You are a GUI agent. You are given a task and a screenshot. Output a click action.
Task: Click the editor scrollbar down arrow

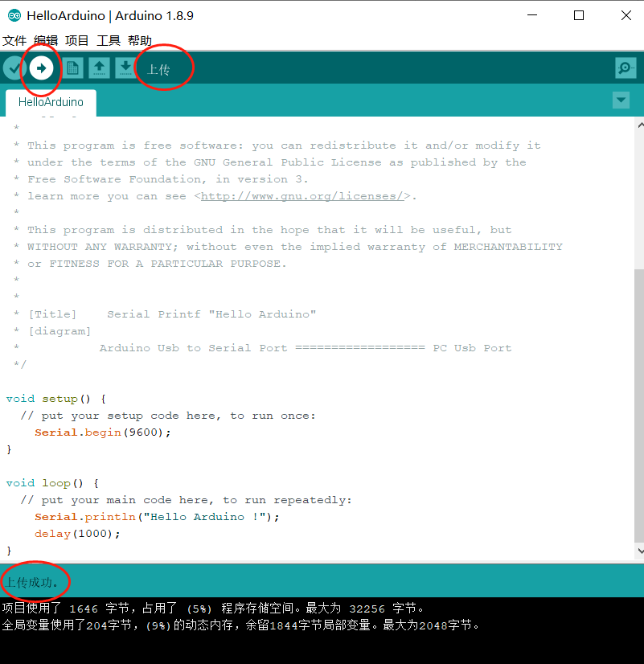(640, 551)
